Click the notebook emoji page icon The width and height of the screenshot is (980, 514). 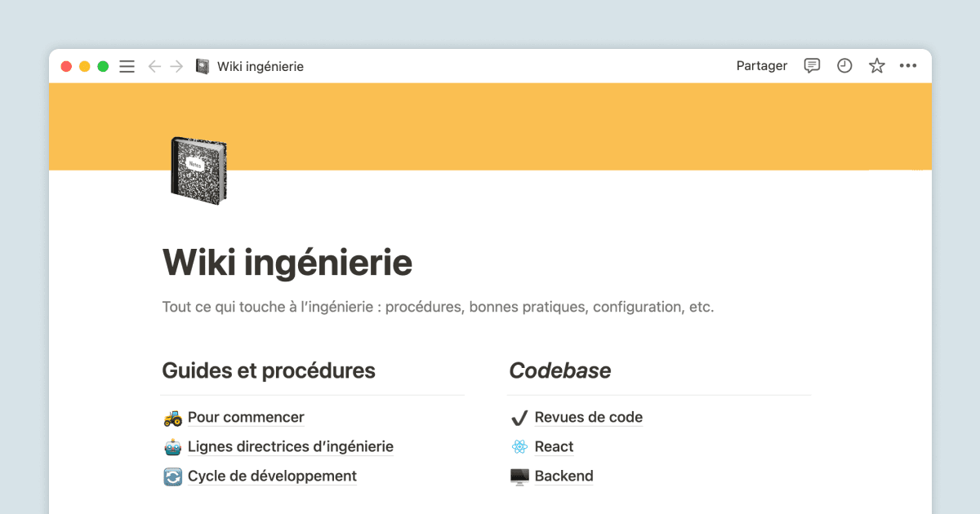[x=198, y=171]
